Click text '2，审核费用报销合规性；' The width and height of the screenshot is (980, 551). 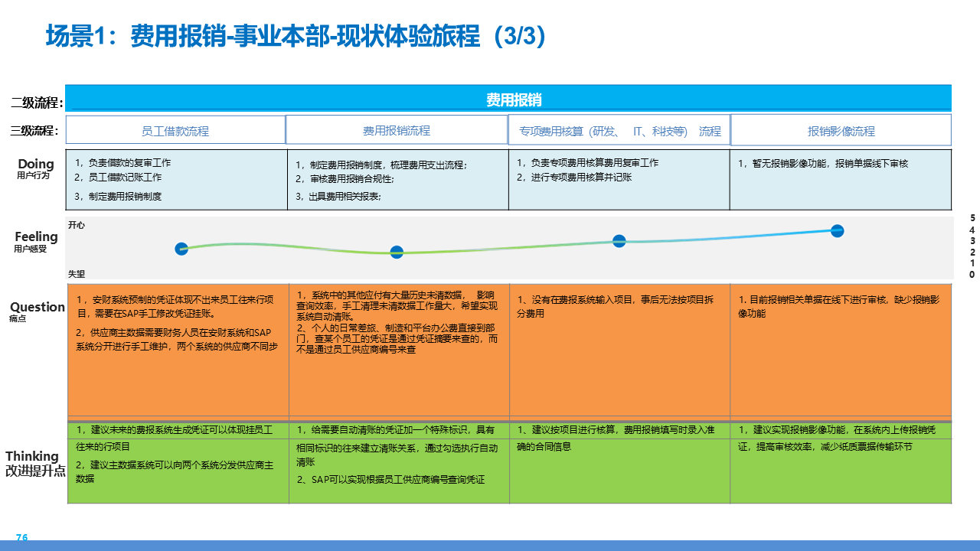(x=345, y=179)
